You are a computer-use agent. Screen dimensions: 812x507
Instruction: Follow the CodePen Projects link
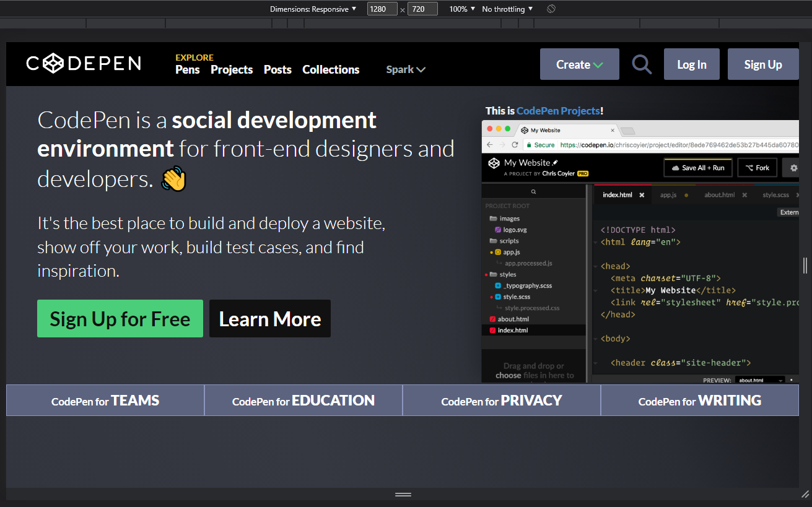(558, 111)
